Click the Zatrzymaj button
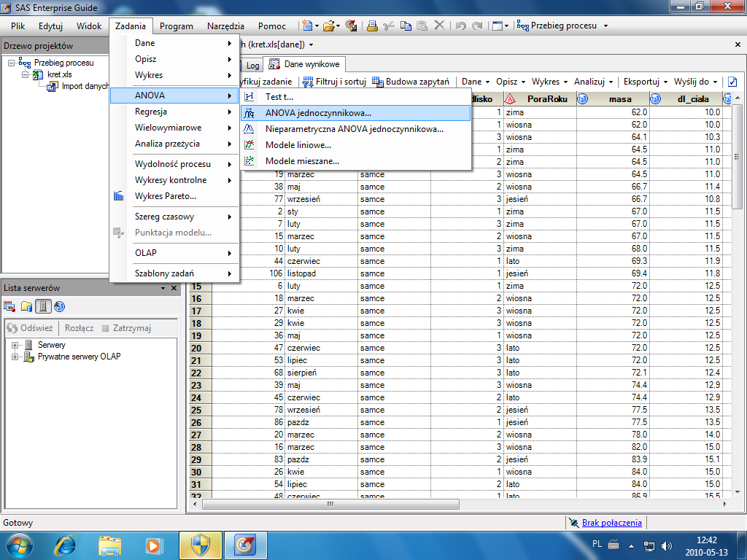 tap(127, 328)
